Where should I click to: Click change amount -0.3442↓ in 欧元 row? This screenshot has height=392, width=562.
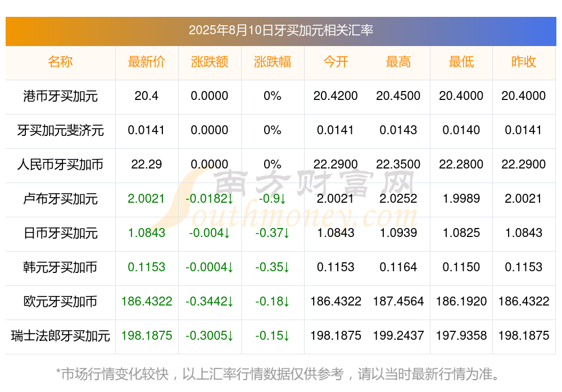[x=210, y=302]
